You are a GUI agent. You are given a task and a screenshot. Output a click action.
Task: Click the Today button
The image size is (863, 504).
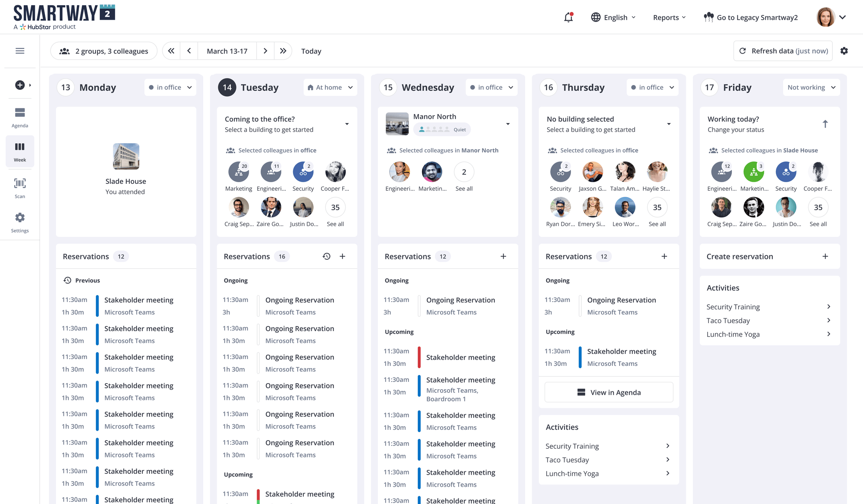311,51
